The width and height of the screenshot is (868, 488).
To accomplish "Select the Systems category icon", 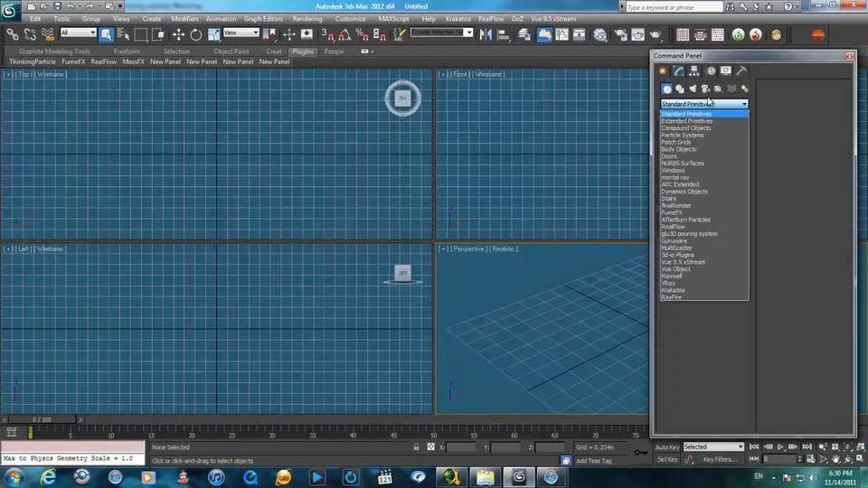I will click(x=744, y=89).
